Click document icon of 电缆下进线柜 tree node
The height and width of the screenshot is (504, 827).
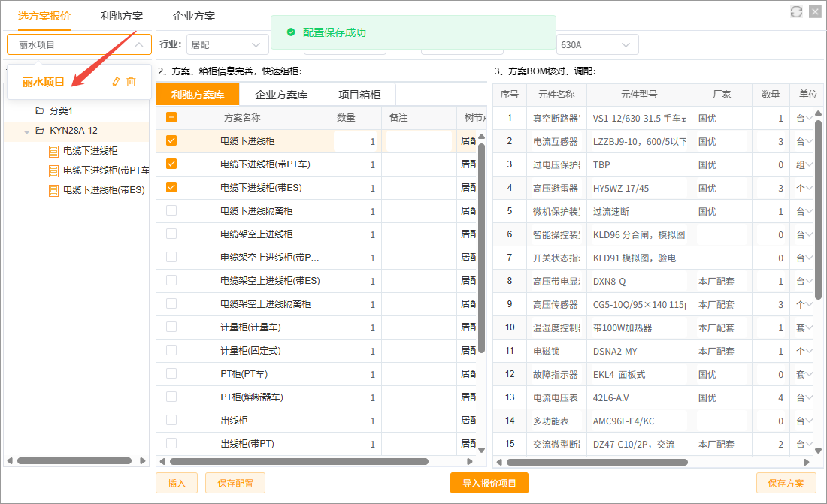[53, 151]
